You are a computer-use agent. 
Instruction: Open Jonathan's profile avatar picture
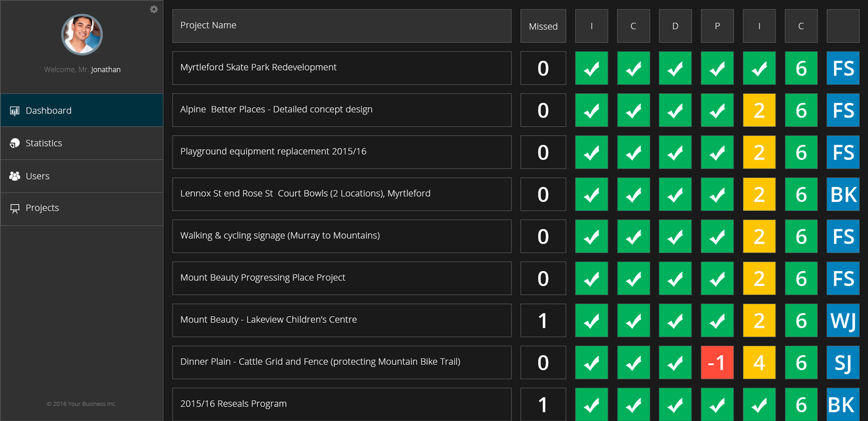point(82,35)
